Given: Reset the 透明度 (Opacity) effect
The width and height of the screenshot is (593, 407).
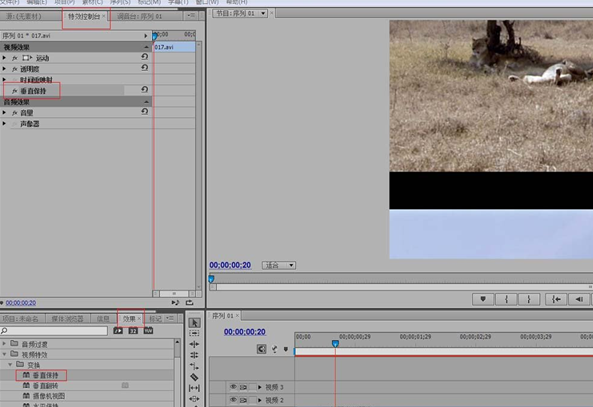Looking at the screenshot, I should coord(144,68).
